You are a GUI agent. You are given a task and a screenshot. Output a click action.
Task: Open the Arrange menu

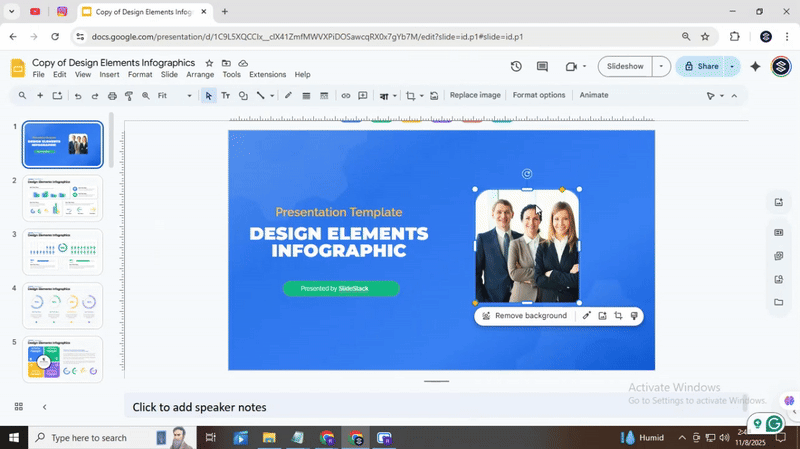point(200,75)
